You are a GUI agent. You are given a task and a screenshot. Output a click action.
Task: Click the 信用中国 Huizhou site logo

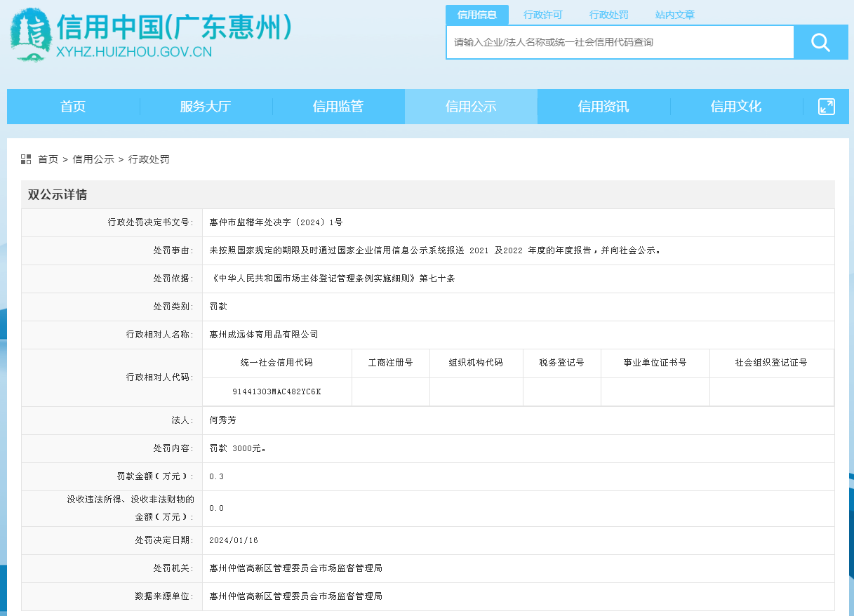coord(152,35)
